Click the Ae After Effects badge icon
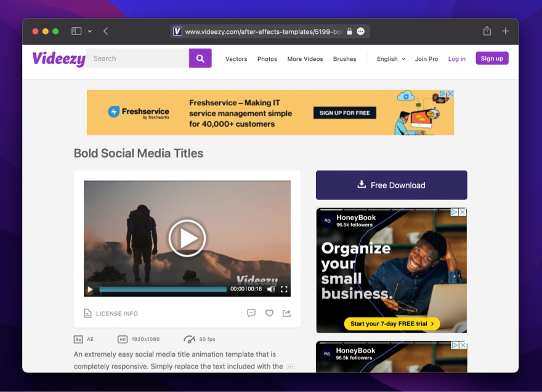The height and width of the screenshot is (392, 542). click(78, 339)
